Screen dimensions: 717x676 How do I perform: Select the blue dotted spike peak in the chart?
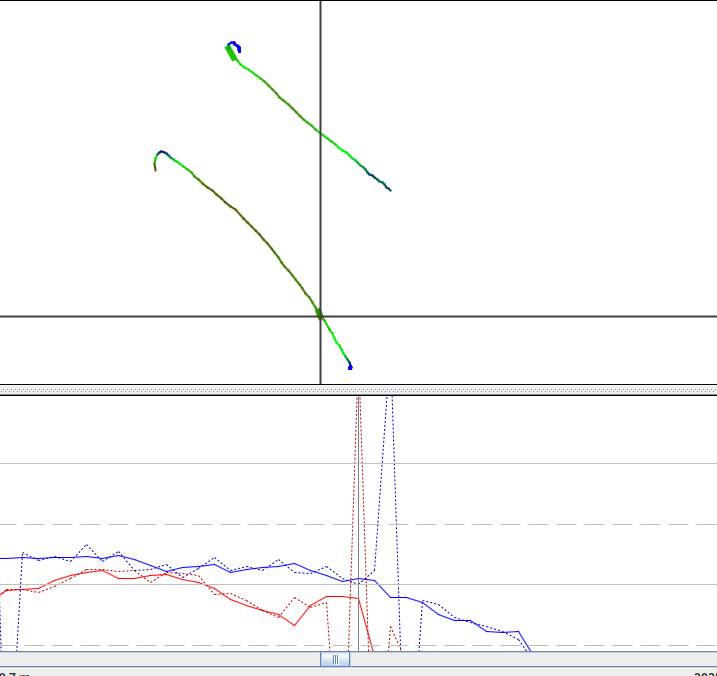(x=390, y=399)
